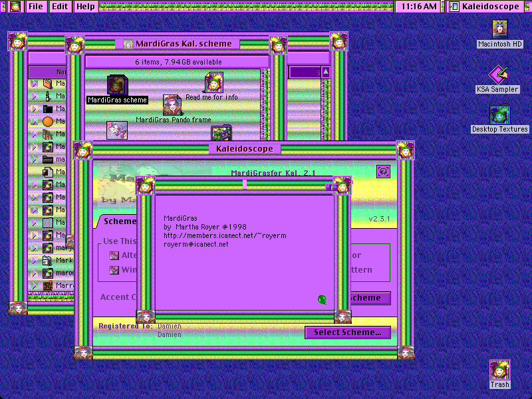
Task: Click the Kaleidoscope help question mark icon
Action: point(383,172)
